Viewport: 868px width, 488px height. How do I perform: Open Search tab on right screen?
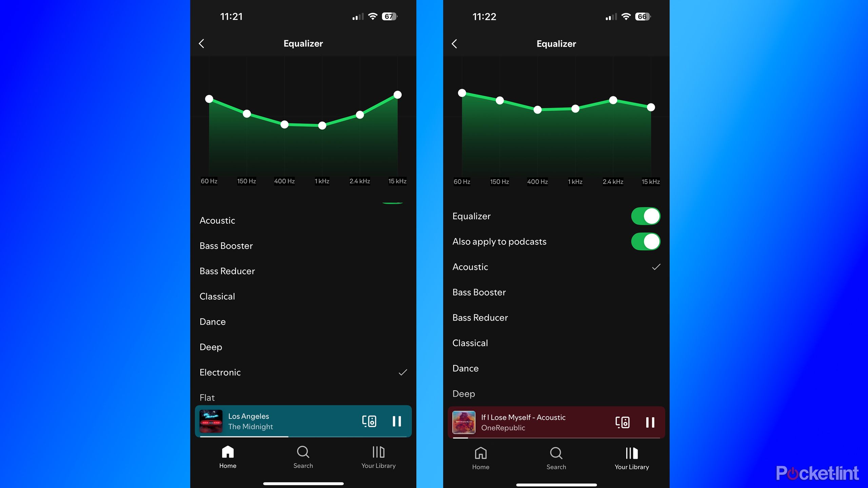[556, 457]
